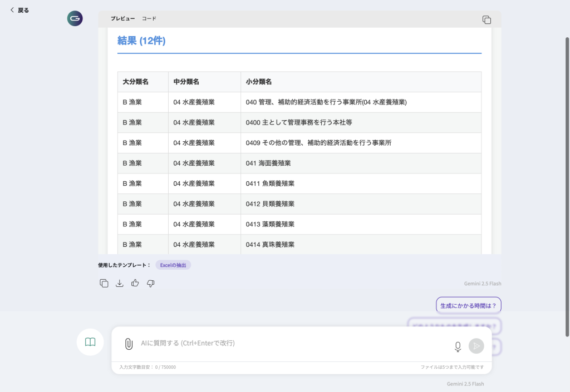This screenshot has width=570, height=392.
Task: Open the book-icon prompt library
Action: click(90, 342)
